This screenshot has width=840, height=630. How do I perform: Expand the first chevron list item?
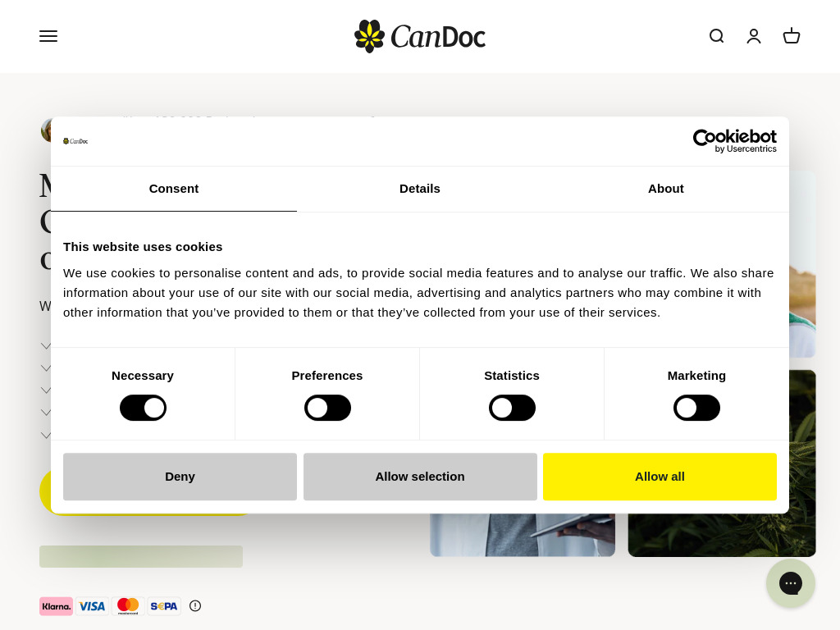click(x=46, y=345)
